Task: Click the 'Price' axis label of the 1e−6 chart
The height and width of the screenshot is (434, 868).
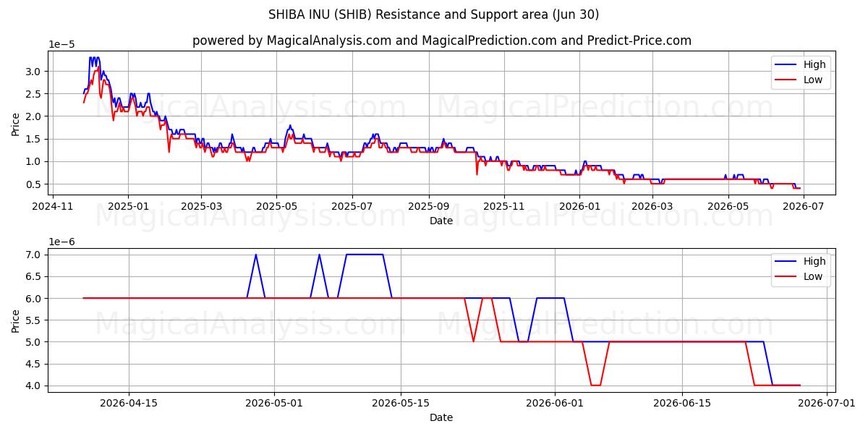Action: [16, 320]
